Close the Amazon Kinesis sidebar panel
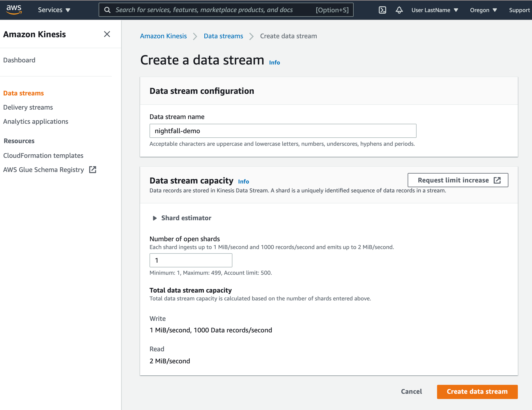 pos(107,34)
